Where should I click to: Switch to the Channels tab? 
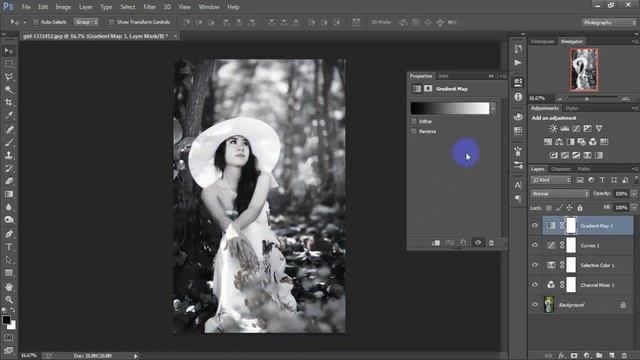point(561,169)
